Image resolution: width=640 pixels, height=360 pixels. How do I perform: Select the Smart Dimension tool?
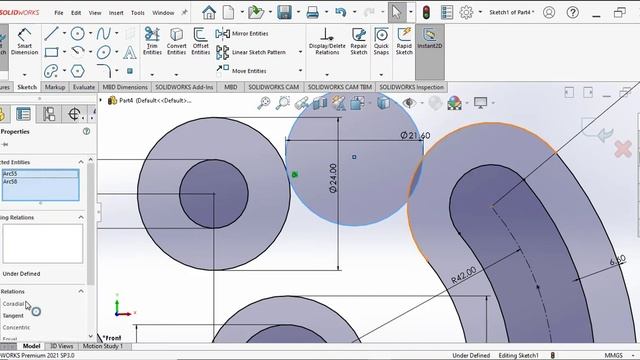[x=24, y=41]
